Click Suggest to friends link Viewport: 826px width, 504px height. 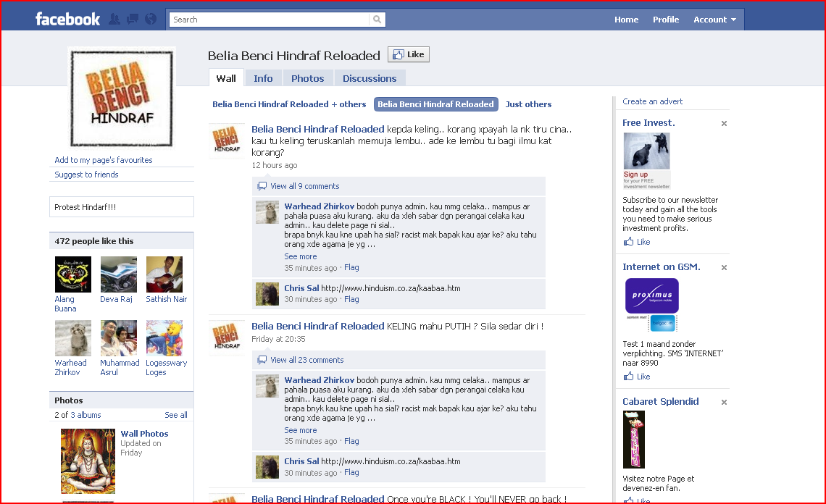click(86, 175)
